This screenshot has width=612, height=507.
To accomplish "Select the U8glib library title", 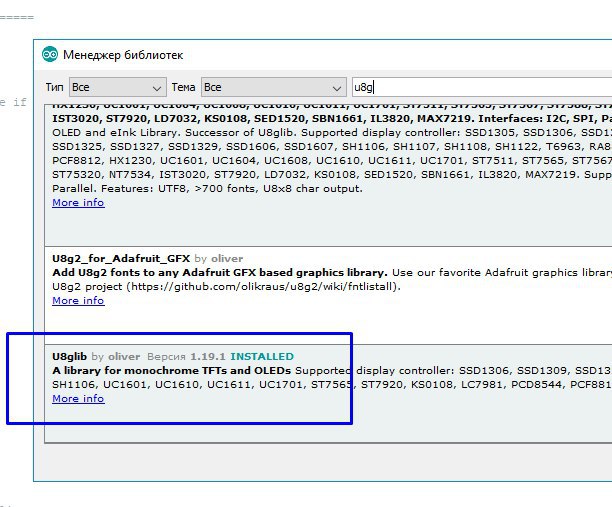I will click(69, 356).
